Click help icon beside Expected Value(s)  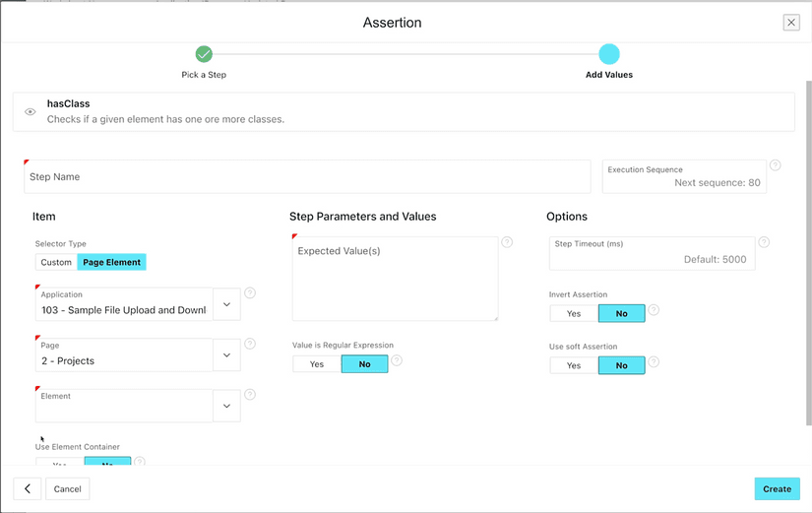[507, 242]
